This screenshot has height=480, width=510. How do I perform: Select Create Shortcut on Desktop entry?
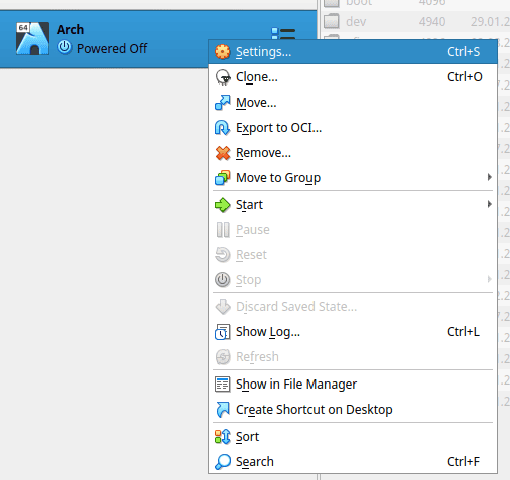(353, 410)
